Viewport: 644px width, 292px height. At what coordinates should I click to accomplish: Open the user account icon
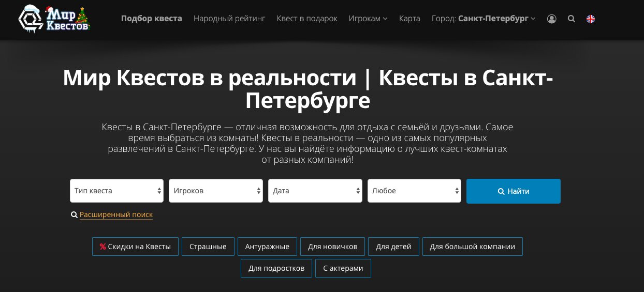point(552,19)
